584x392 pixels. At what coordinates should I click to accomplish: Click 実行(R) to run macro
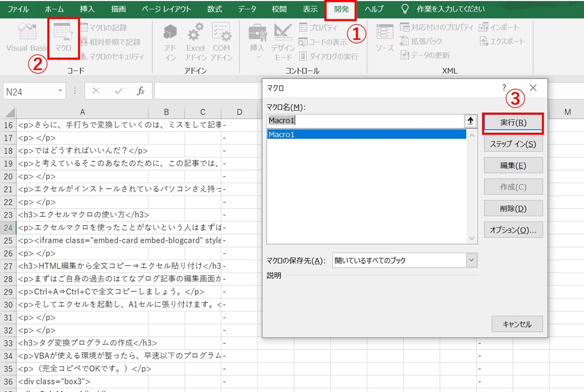click(513, 123)
